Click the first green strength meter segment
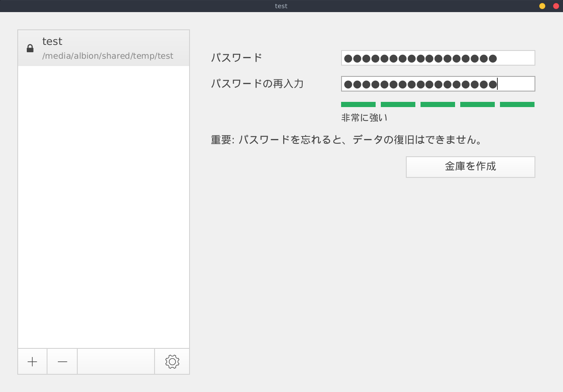The height and width of the screenshot is (392, 563). tap(358, 104)
